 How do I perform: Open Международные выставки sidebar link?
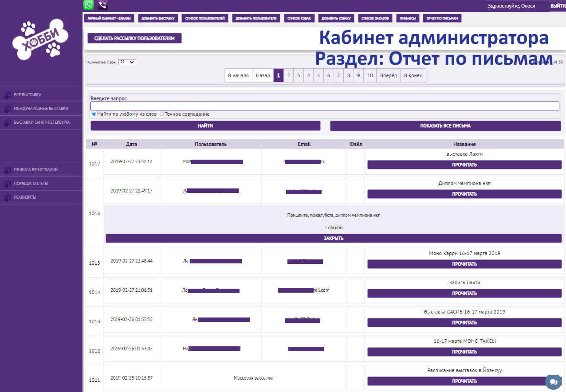[x=41, y=109]
